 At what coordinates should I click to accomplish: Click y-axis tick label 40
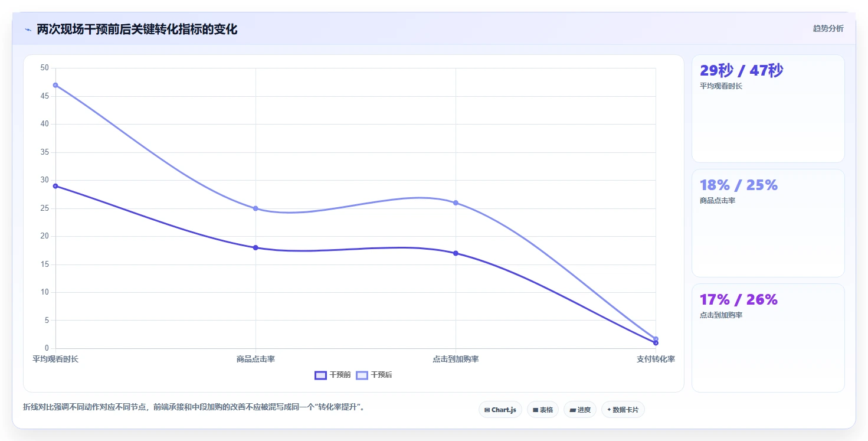[x=45, y=124]
